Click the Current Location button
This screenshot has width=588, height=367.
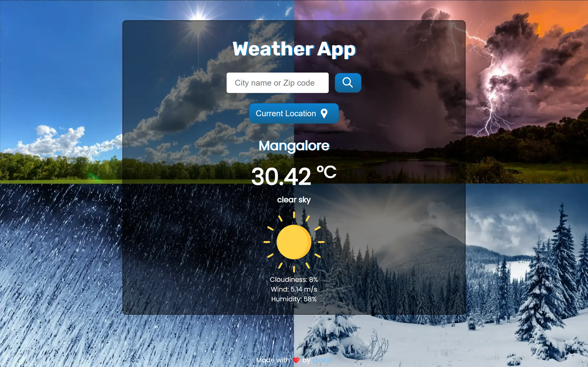294,113
